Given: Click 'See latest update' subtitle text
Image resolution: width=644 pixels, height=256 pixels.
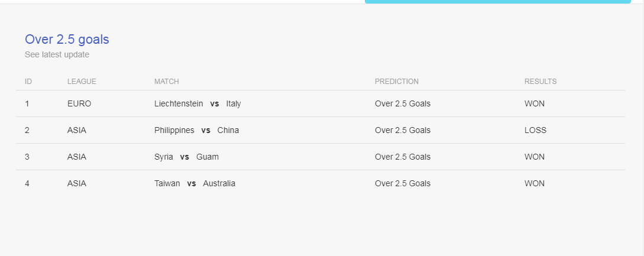Looking at the screenshot, I should click(57, 54).
